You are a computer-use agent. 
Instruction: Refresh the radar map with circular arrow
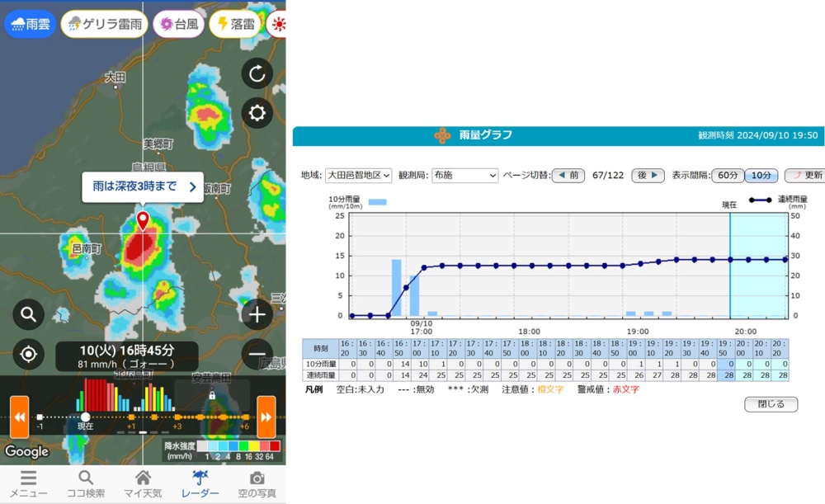point(257,73)
